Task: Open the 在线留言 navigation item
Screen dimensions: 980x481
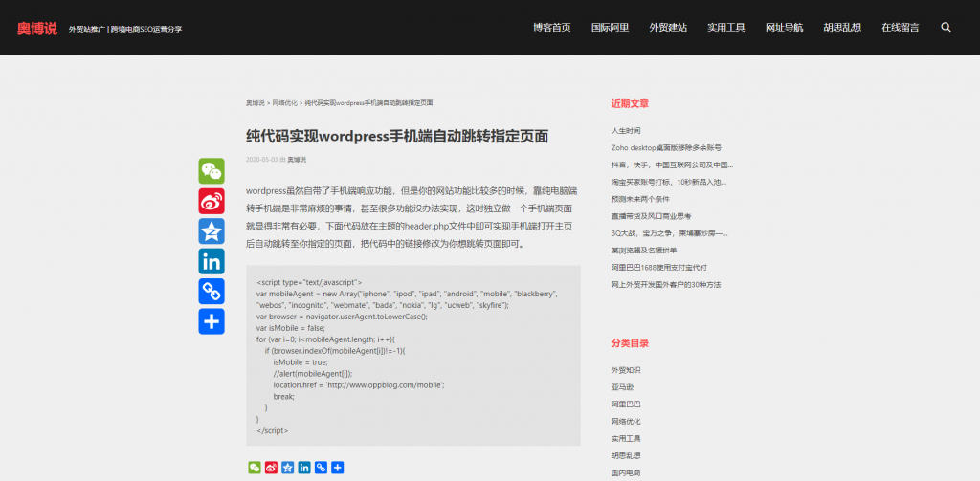Action: tap(901, 28)
